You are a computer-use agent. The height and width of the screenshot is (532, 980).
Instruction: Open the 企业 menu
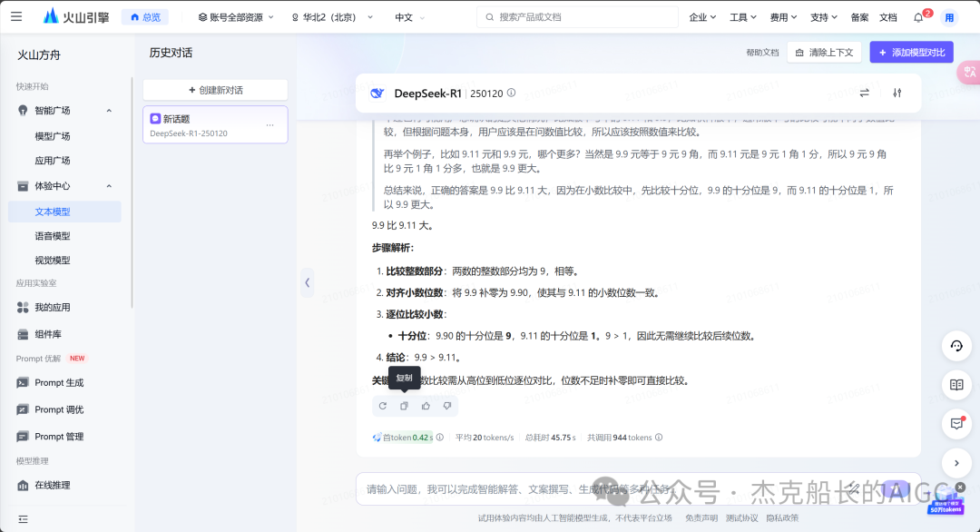(702, 17)
